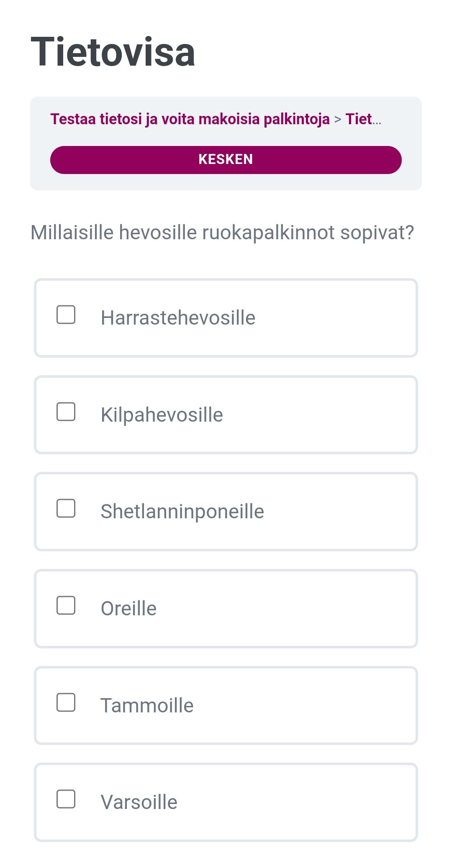Click the Tietovisa page heading
The width and height of the screenshot is (452, 868).
[x=113, y=52]
